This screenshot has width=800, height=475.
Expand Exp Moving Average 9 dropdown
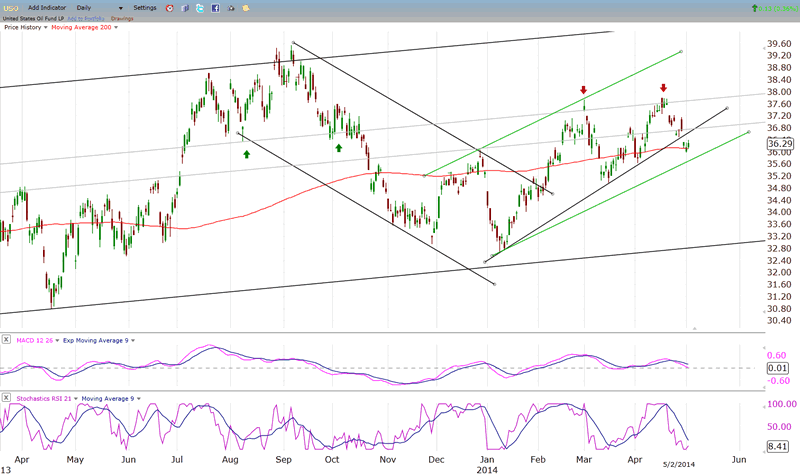pos(133,340)
